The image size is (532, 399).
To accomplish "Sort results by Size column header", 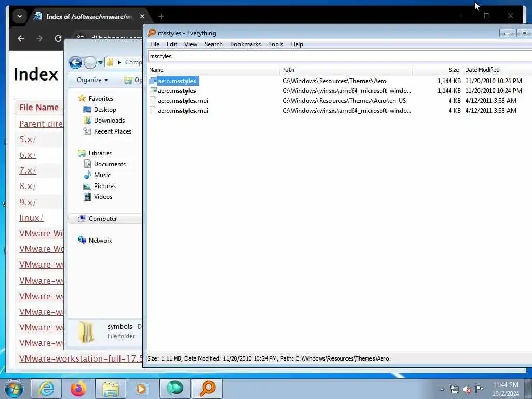I will tap(437, 70).
